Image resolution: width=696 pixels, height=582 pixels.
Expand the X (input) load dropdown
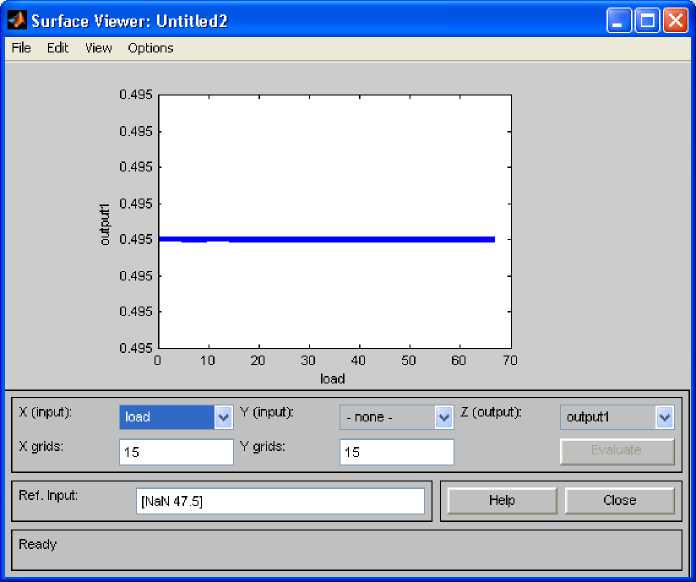[223, 417]
